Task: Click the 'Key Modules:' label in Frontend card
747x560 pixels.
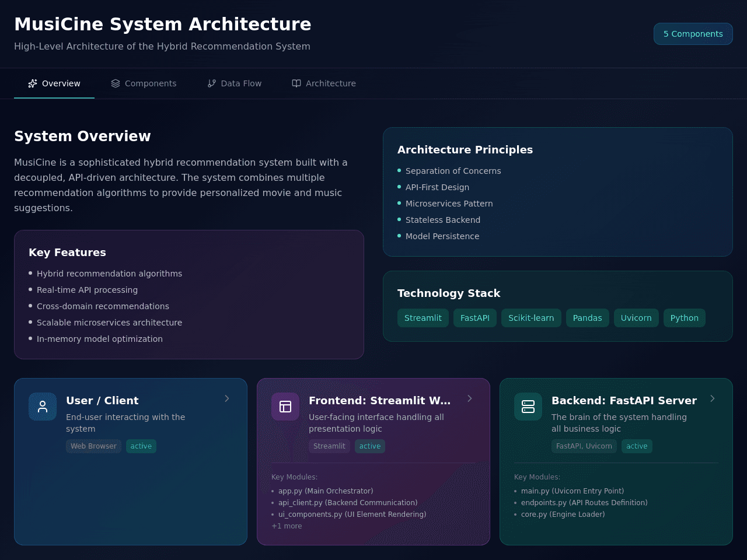Action: click(295, 477)
